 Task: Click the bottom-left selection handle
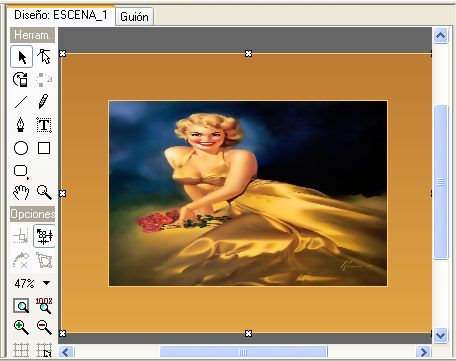coord(63,333)
